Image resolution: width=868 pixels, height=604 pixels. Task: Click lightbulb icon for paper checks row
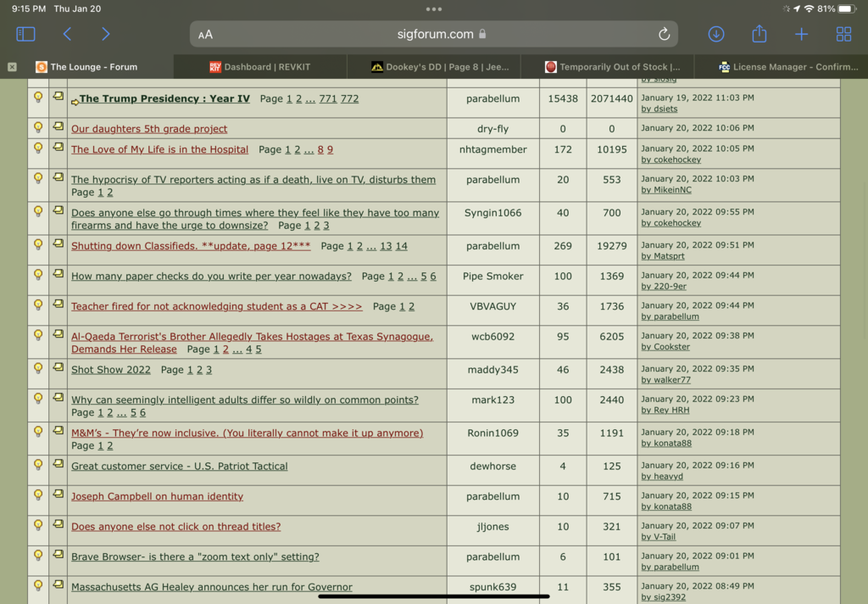38,275
